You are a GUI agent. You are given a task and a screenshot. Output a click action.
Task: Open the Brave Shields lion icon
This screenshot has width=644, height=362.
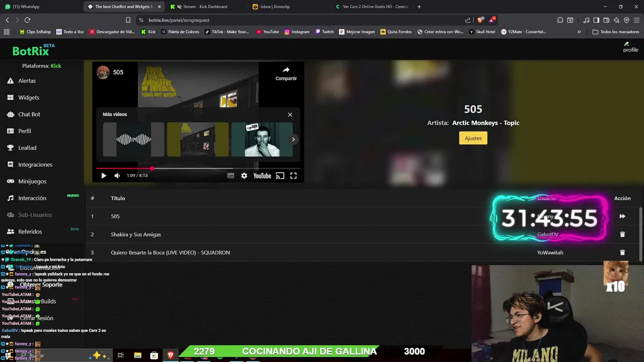click(x=480, y=20)
